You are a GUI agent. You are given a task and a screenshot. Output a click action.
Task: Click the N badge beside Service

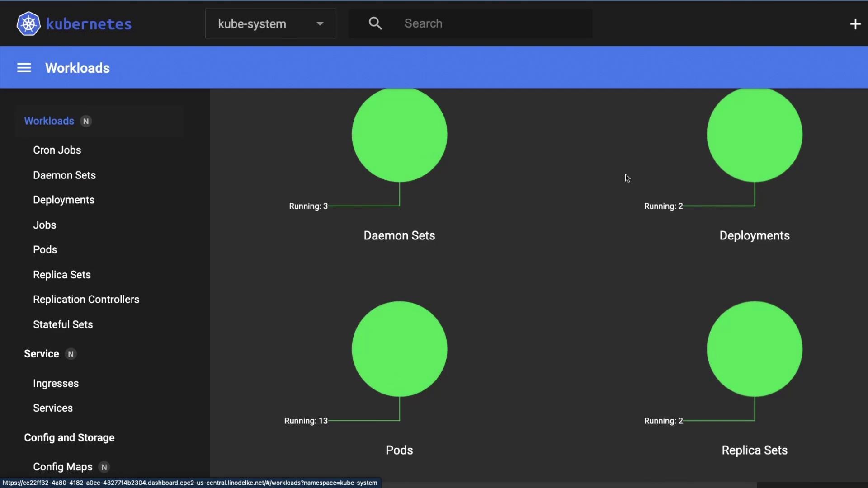(71, 354)
